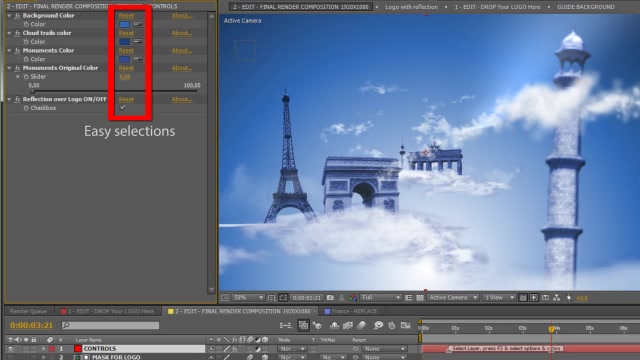Collapse the Cloud trails color effect
The height and width of the screenshot is (360, 640).
9,33
